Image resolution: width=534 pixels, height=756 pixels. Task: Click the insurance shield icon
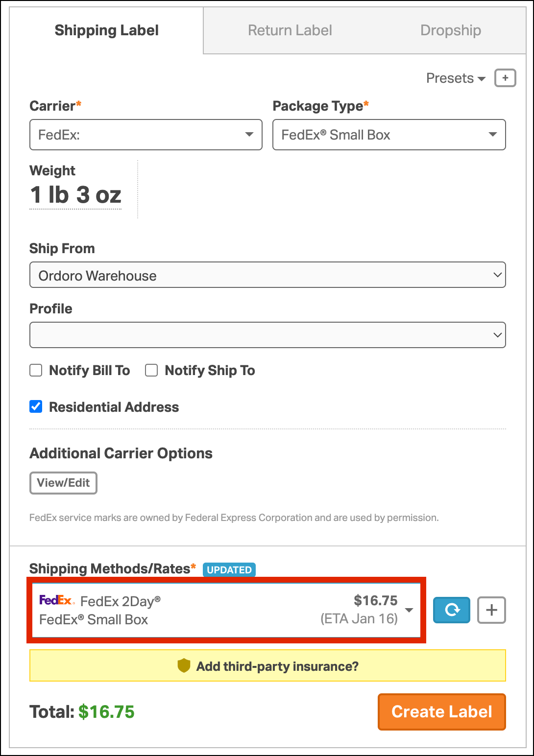point(184,665)
